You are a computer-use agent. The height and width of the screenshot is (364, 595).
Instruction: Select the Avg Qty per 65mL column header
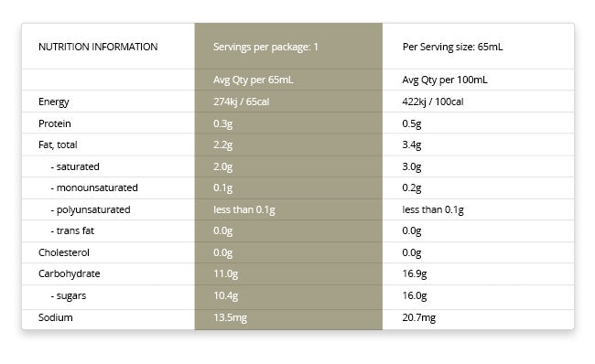point(253,80)
